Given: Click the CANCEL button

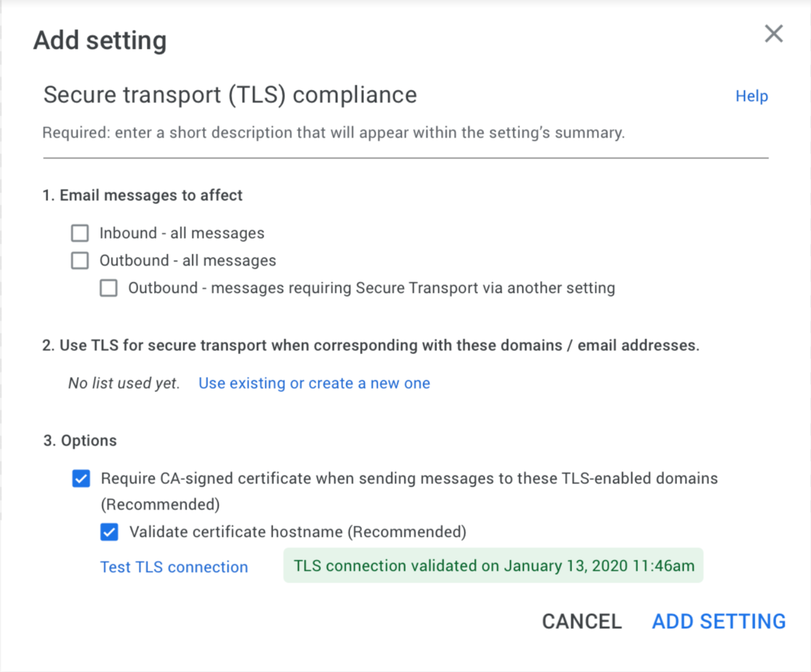Looking at the screenshot, I should [x=581, y=621].
